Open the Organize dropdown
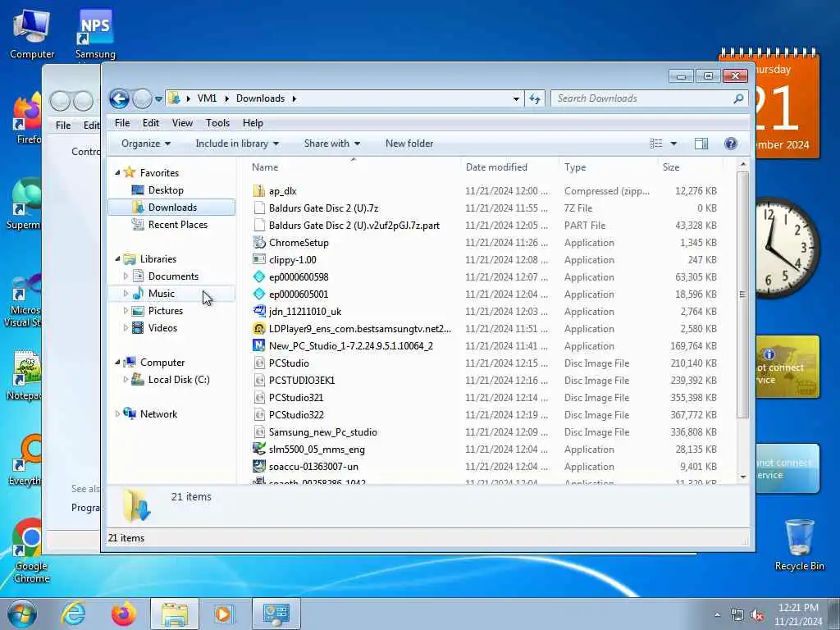This screenshot has height=630, width=840. pyautogui.click(x=146, y=144)
